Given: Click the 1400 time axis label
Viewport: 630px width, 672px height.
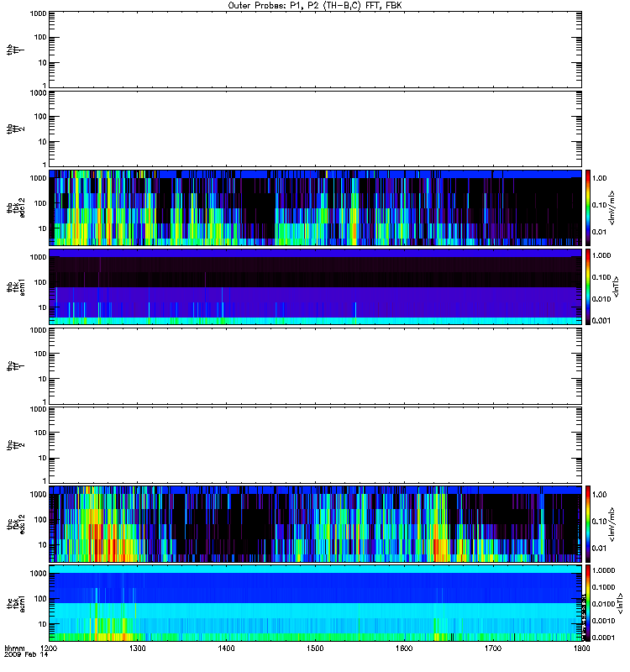Looking at the screenshot, I should [226, 648].
